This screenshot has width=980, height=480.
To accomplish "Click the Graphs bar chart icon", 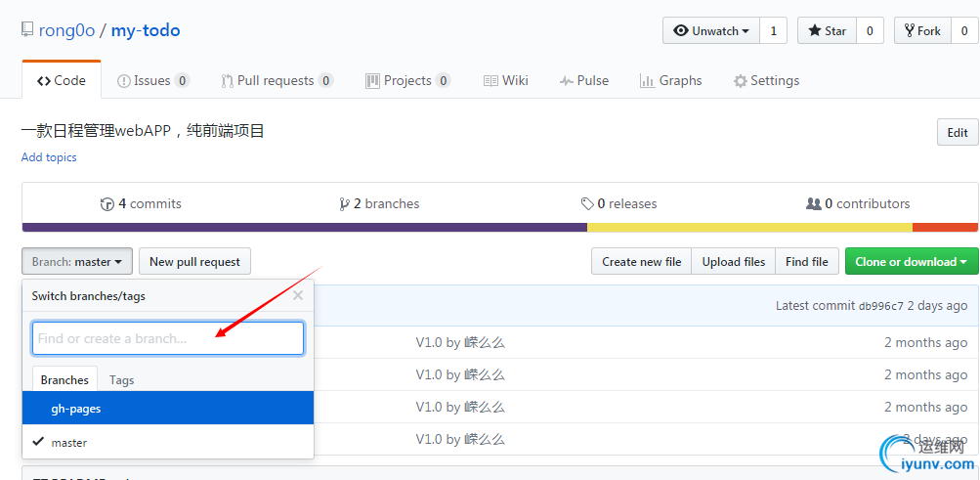I will point(647,80).
